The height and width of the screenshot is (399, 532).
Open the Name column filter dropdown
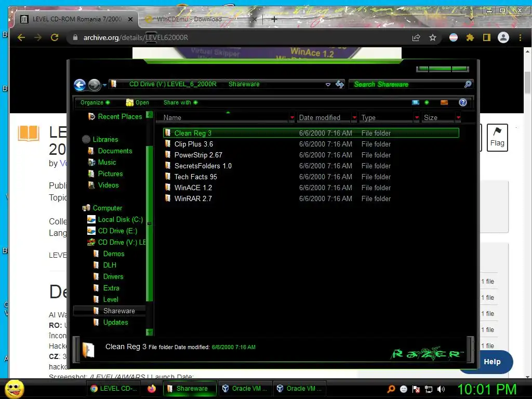[x=292, y=118]
